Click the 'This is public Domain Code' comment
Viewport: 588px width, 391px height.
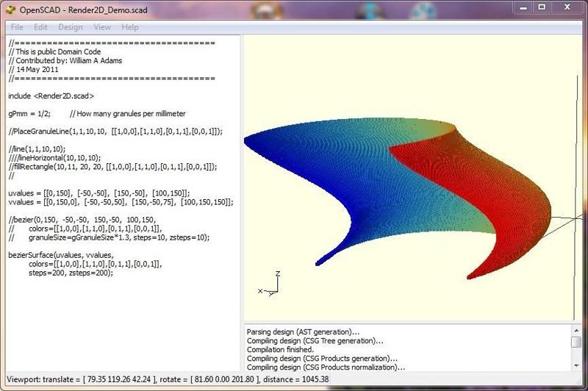(x=54, y=51)
